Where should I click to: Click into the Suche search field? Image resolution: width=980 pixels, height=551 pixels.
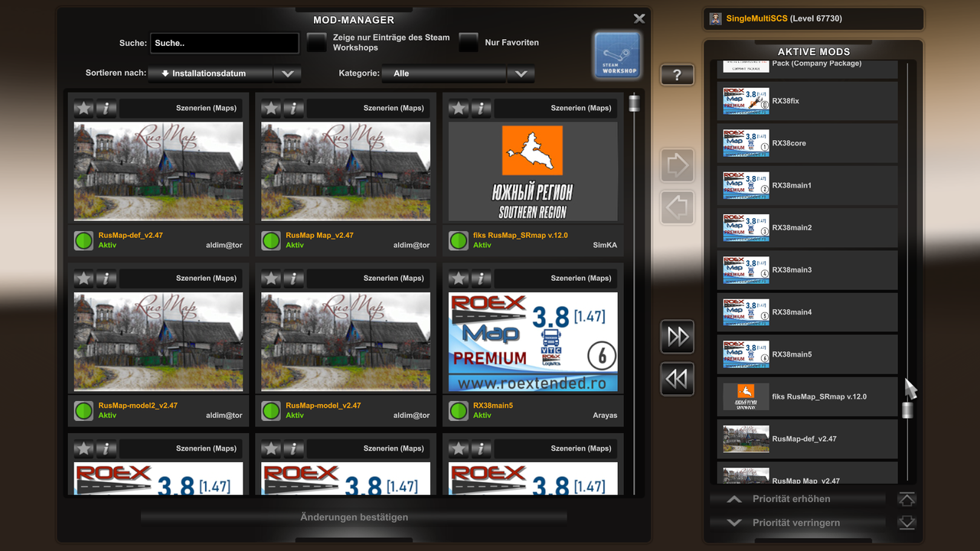(224, 44)
